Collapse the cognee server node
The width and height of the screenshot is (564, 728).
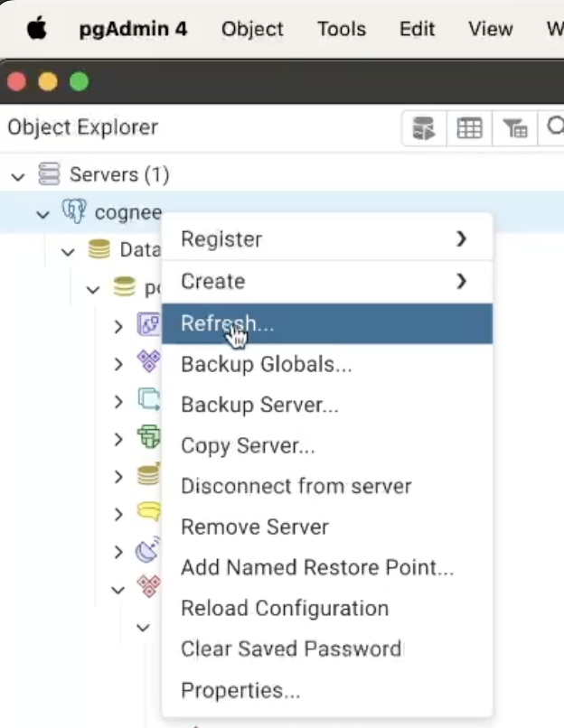[42, 214]
